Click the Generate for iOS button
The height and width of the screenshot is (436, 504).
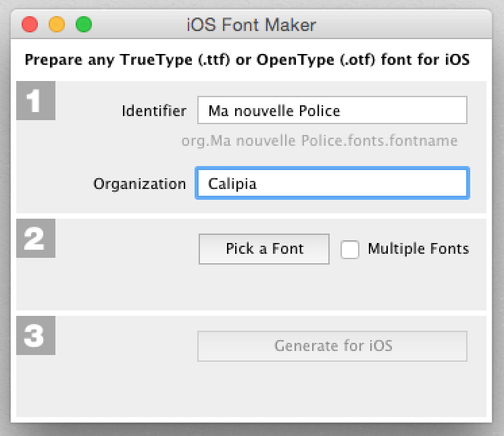(332, 346)
